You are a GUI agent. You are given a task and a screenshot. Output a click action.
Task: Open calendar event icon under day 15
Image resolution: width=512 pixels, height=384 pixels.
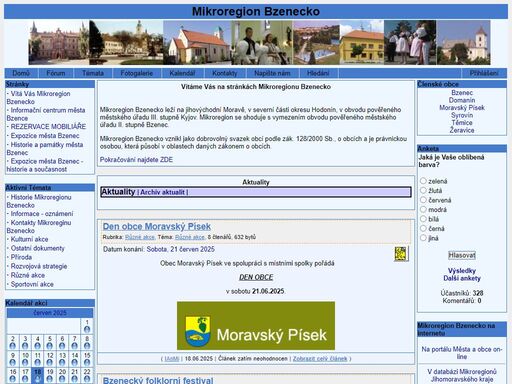tap(87, 362)
